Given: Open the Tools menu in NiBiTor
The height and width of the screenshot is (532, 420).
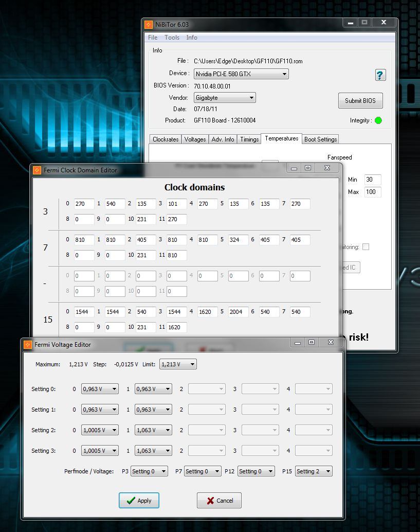Looking at the screenshot, I should pos(172,38).
